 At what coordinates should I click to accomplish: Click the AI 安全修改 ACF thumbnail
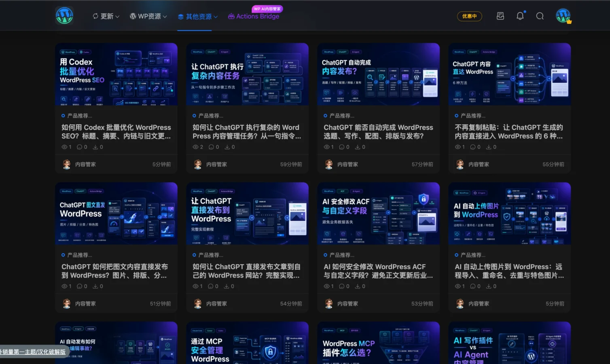[378, 214]
